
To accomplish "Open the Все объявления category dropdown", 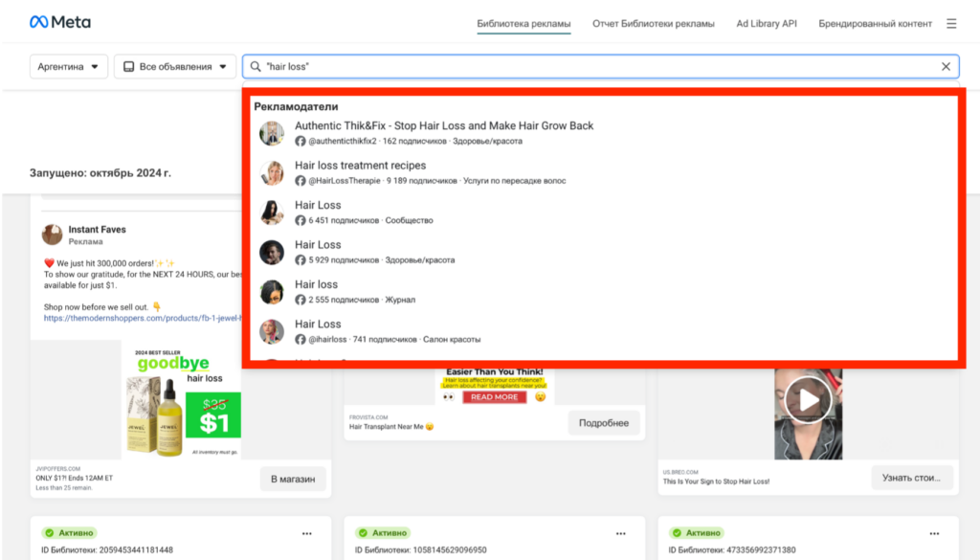I will pyautogui.click(x=175, y=66).
